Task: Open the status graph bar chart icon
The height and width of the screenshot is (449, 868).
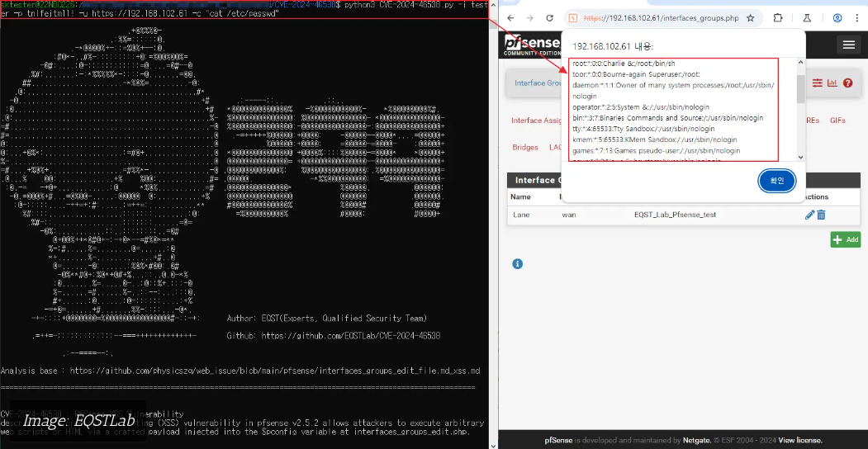Action: [x=832, y=83]
